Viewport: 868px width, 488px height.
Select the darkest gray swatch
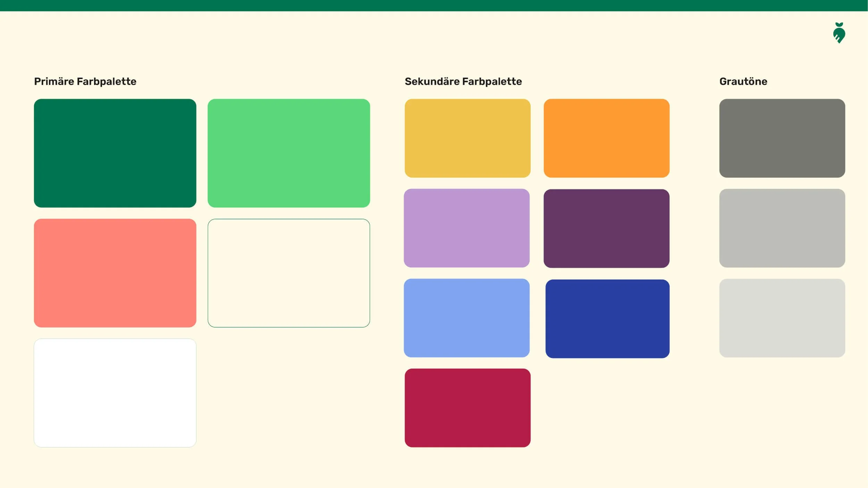click(x=782, y=138)
